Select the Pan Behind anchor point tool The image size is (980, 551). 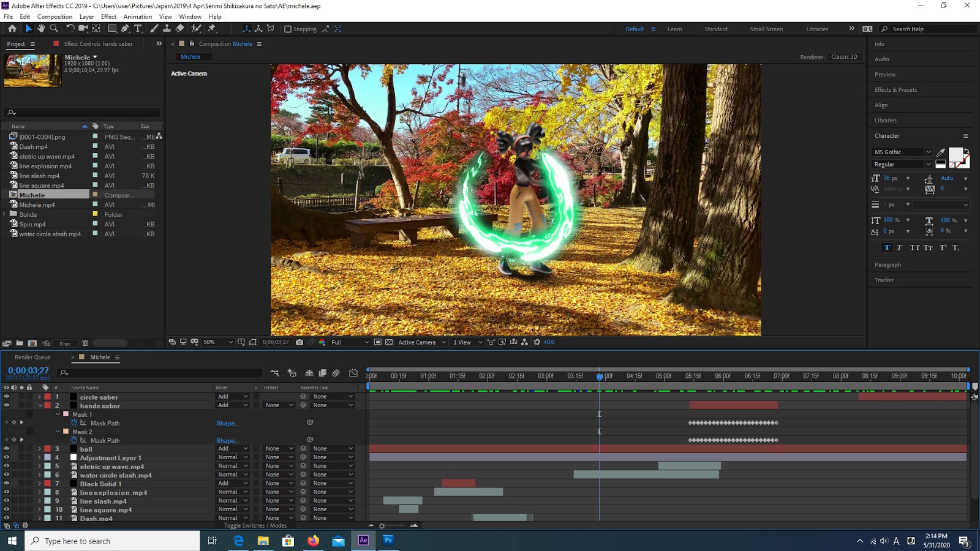point(96,28)
